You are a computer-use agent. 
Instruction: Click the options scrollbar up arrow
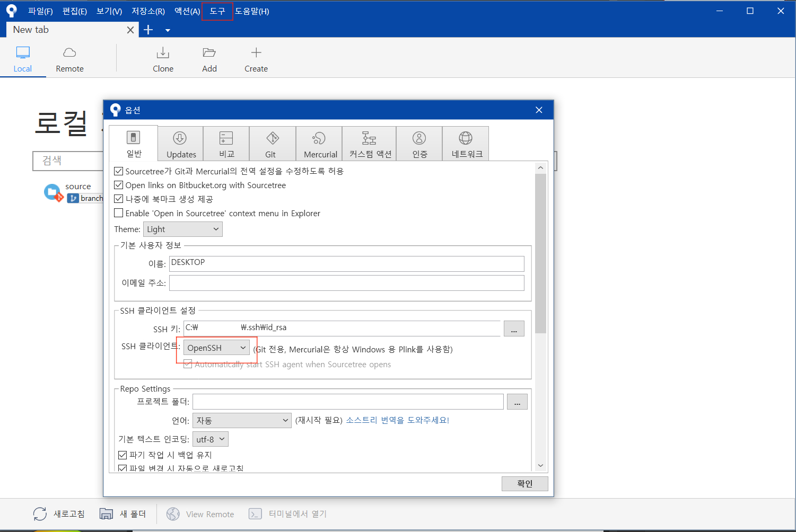(540, 167)
